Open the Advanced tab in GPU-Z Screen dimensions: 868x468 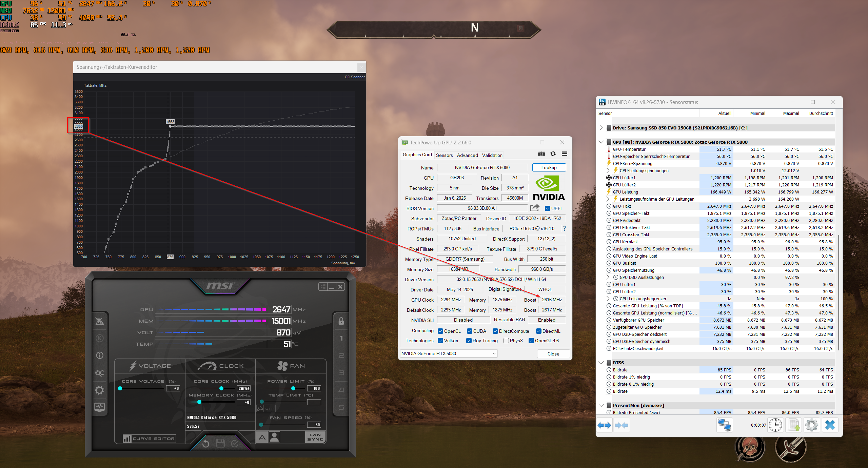[x=467, y=155]
